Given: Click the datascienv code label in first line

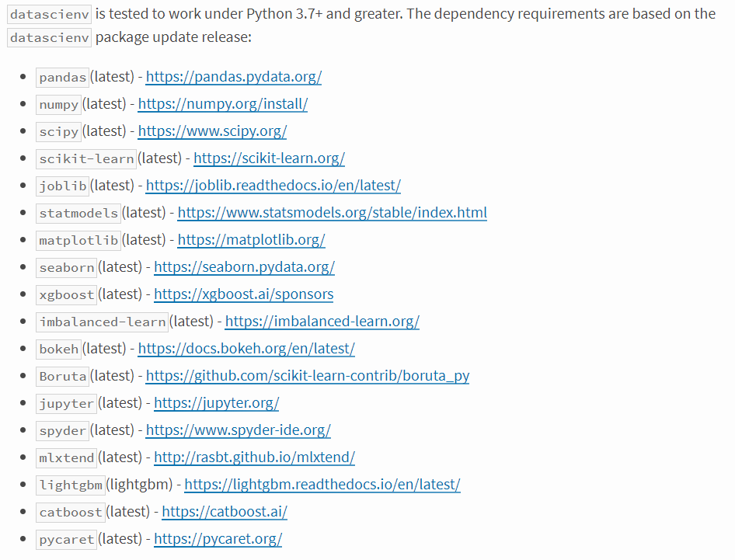Looking at the screenshot, I should click(x=49, y=14).
